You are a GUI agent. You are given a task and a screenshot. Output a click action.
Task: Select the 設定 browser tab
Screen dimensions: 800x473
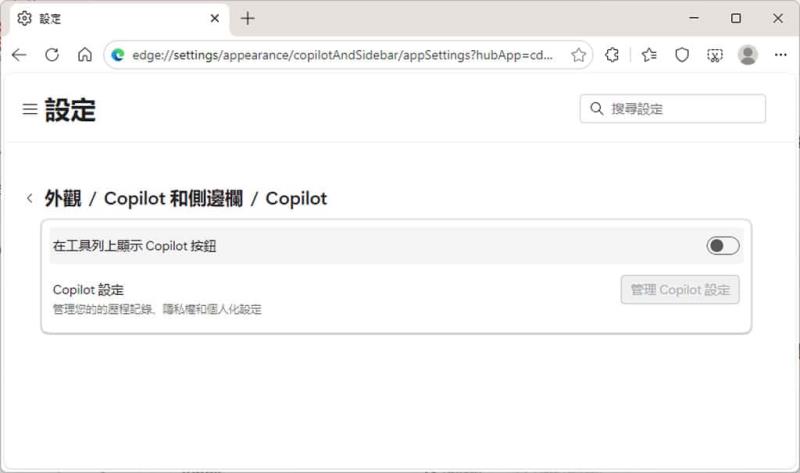tap(119, 19)
